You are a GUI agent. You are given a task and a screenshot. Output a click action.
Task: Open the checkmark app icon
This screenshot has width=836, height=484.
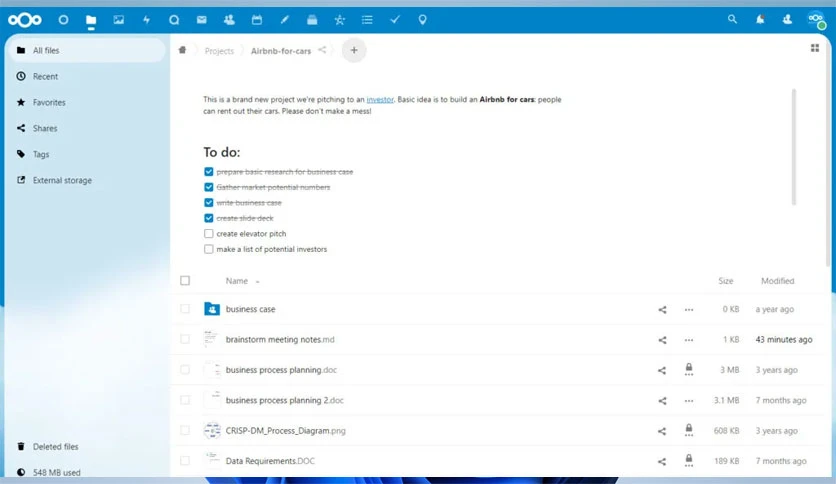point(395,20)
